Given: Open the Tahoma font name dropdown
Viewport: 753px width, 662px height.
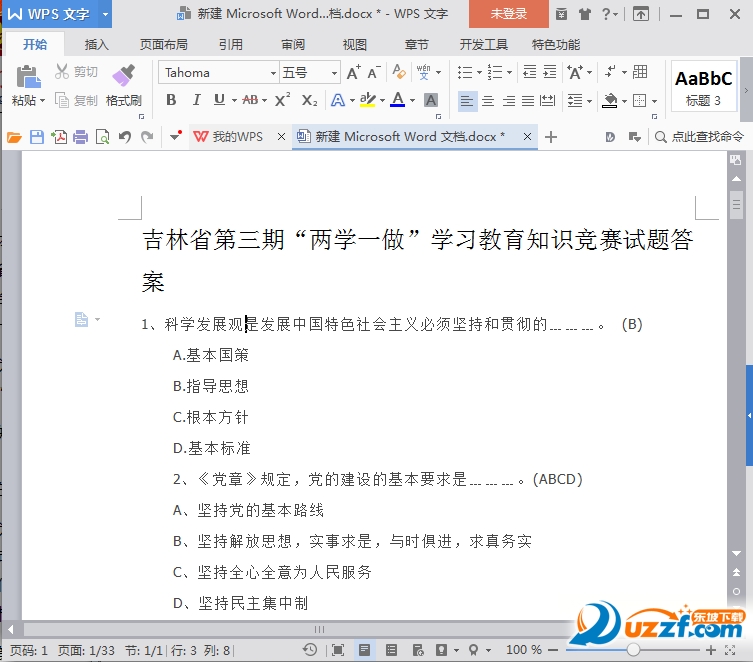Looking at the screenshot, I should pyautogui.click(x=273, y=73).
